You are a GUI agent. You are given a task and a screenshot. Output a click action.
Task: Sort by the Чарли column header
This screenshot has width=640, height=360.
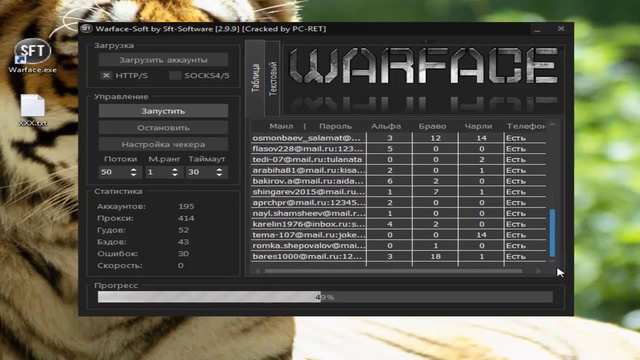(x=478, y=126)
